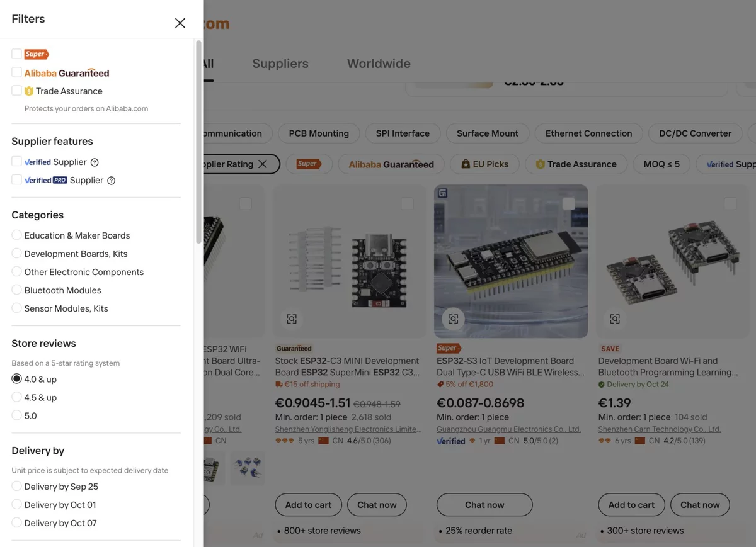Select the 4.5 & up store review option
Screen dimensions: 756x547
pos(16,397)
